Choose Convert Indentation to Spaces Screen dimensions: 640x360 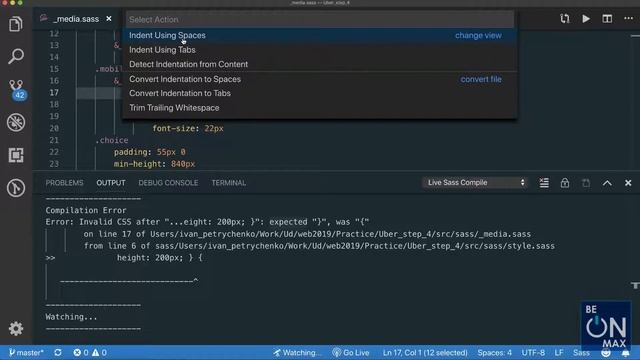[x=320, y=79]
